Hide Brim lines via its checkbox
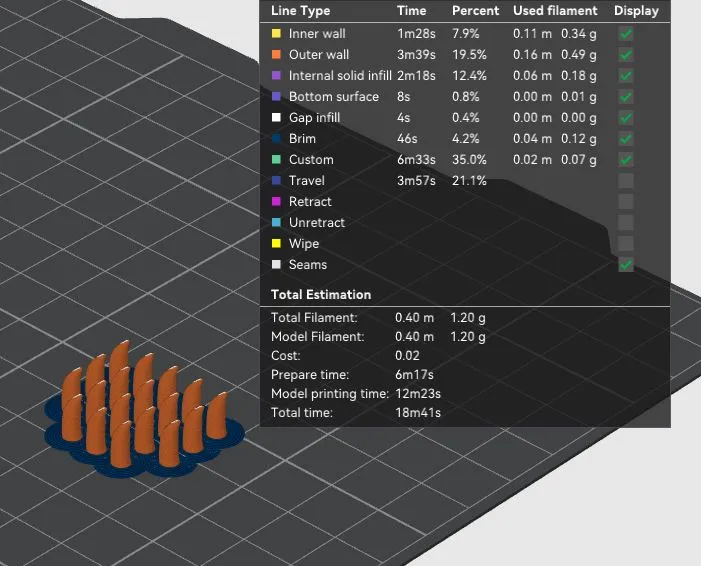 pos(626,139)
